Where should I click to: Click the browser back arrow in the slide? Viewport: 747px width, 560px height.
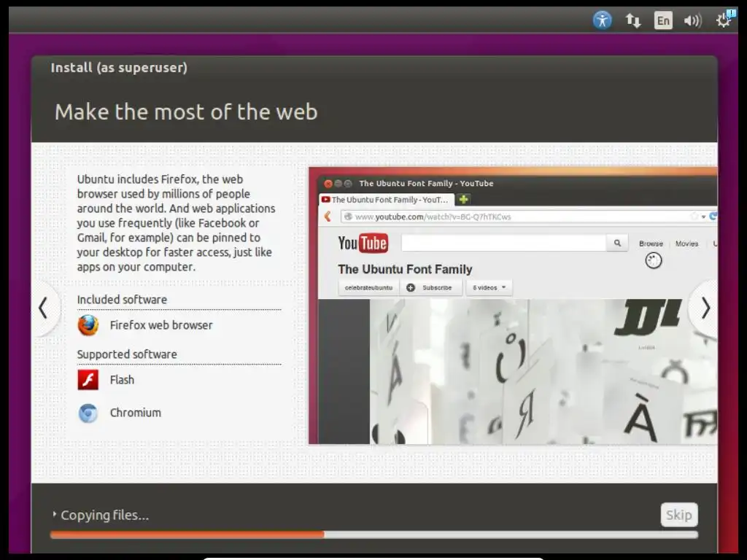[x=328, y=217]
